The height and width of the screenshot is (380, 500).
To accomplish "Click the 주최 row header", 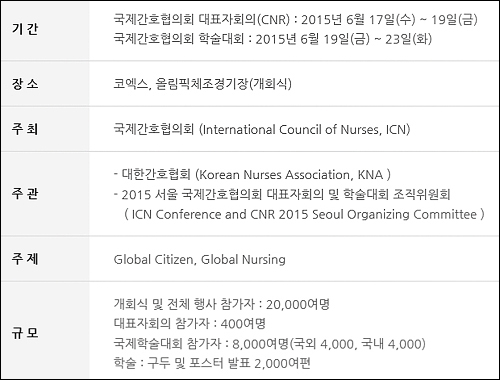I will coord(25,129).
